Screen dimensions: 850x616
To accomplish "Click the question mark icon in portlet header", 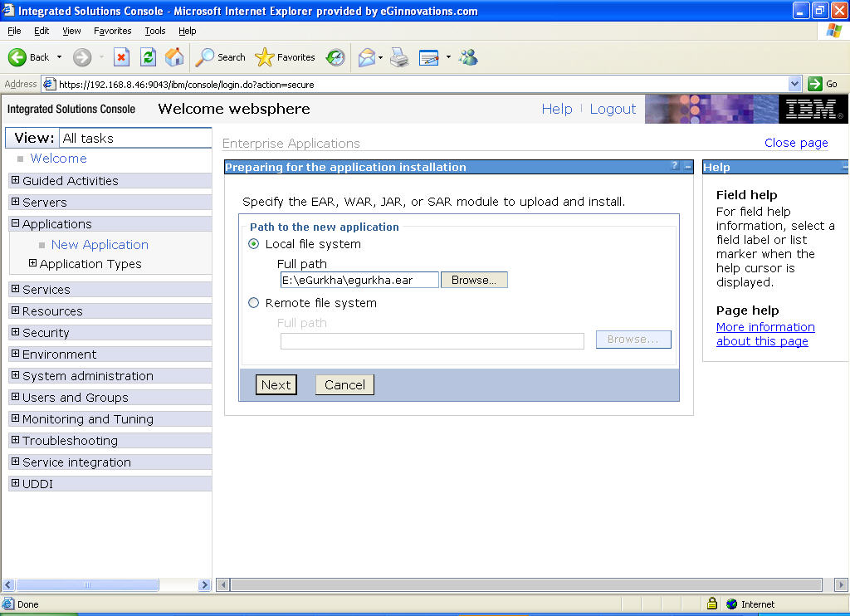I will [675, 166].
